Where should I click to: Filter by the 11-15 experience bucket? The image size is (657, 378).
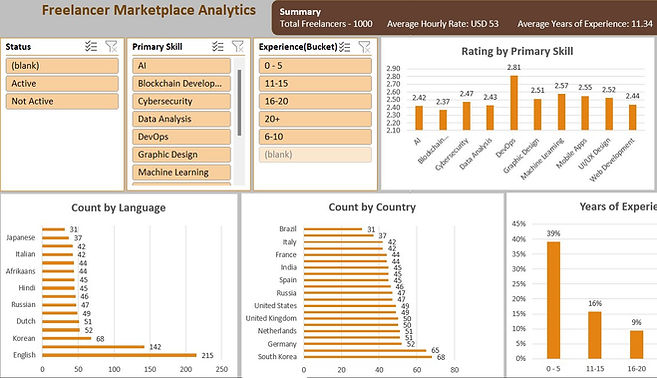pos(315,83)
